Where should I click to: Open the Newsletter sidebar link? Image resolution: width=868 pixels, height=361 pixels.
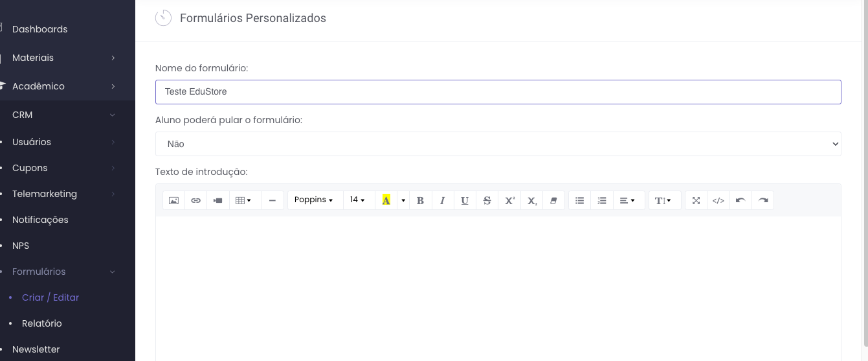click(36, 349)
